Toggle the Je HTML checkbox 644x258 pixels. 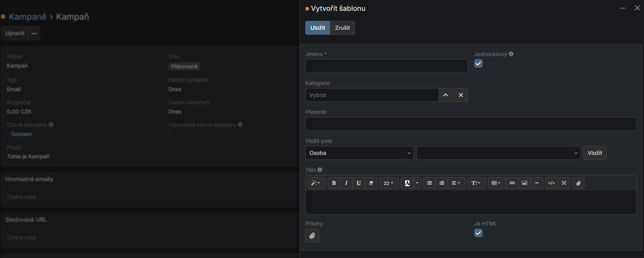click(478, 233)
